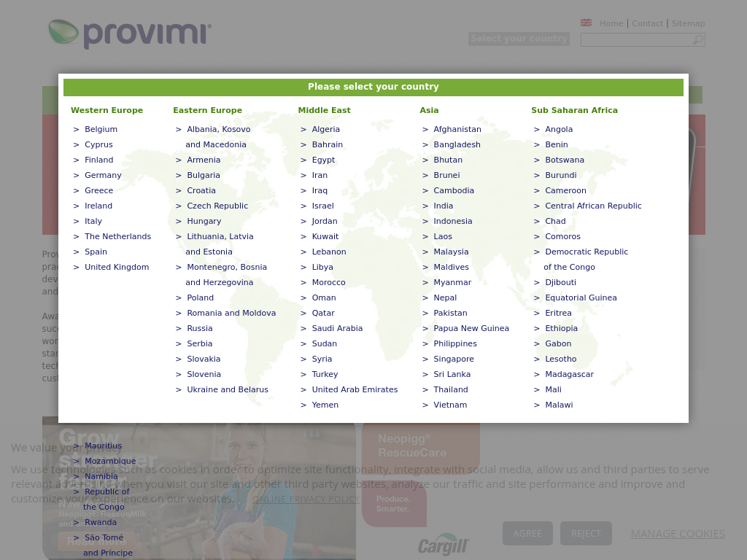Image resolution: width=747 pixels, height=560 pixels.
Task: Click the Provimi logo
Action: pyautogui.click(x=130, y=34)
